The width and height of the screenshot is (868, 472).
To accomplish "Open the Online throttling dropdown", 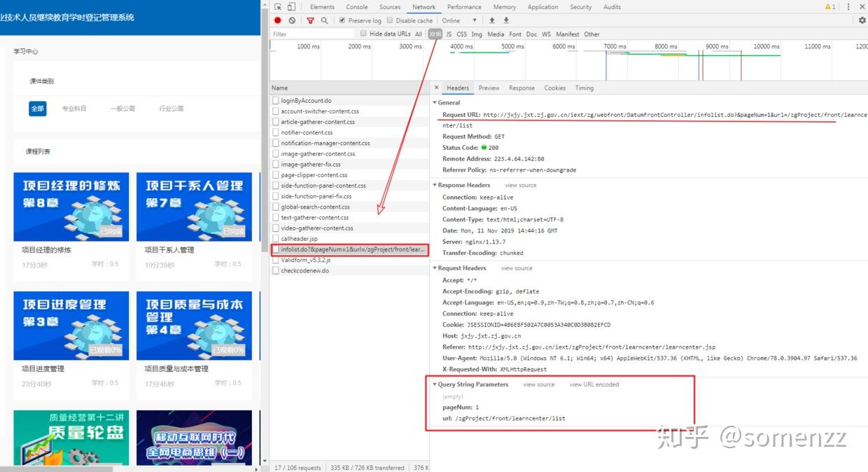I will point(454,20).
